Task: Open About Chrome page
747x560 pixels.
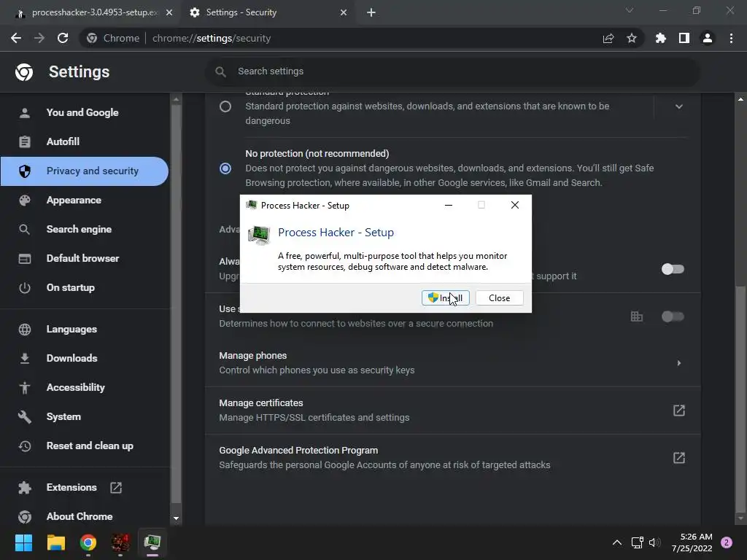Action: pos(85,516)
